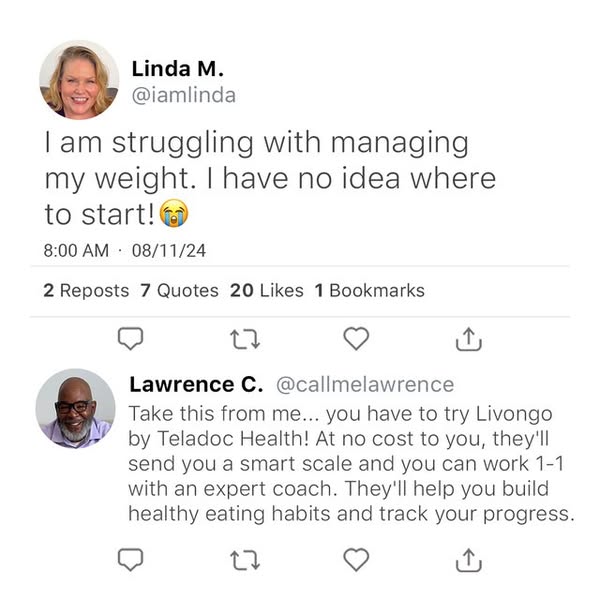Screen dimensions: 600x600
Task: Like Linda's tweet with the heart icon
Action: [356, 340]
